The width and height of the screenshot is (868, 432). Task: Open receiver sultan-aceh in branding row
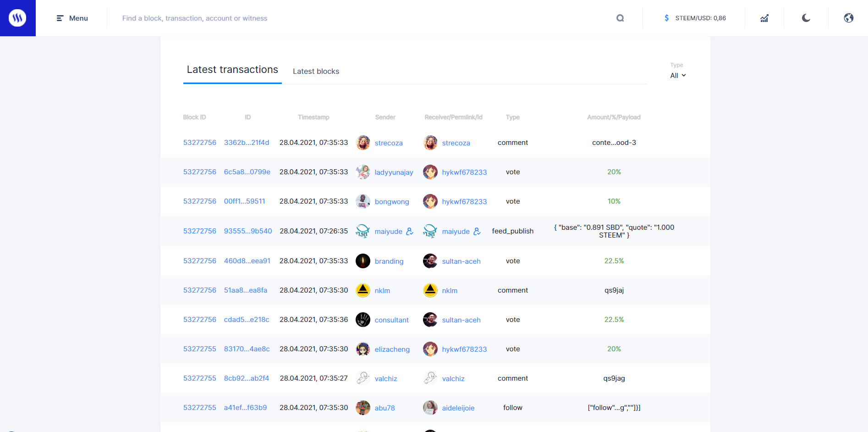[461, 261]
